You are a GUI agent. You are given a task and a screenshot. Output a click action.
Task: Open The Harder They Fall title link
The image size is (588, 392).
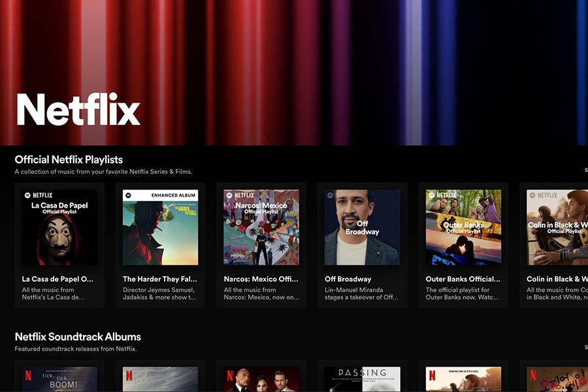click(x=159, y=279)
